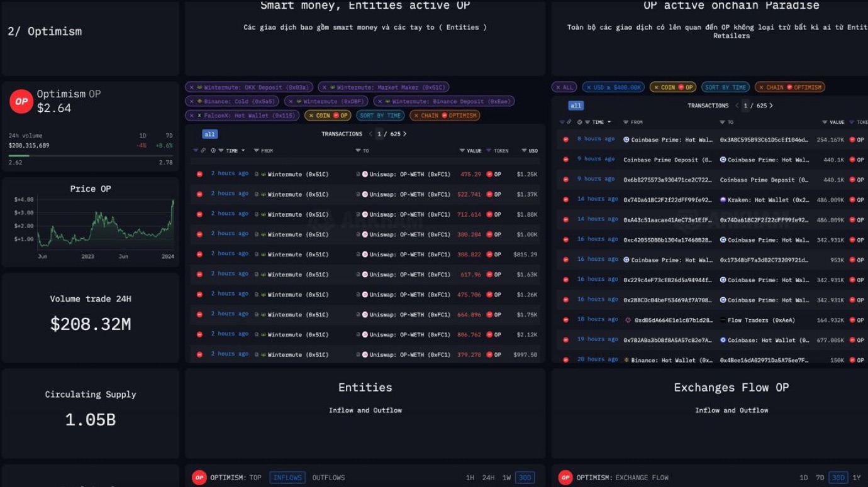Remove the Binance: Cold (0x5a5) filter chip

coord(192,101)
